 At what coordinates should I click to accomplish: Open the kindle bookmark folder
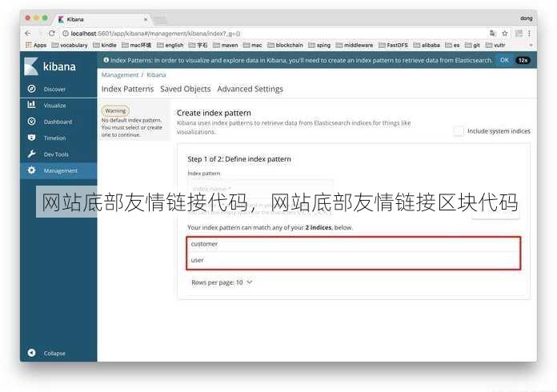coord(104,45)
